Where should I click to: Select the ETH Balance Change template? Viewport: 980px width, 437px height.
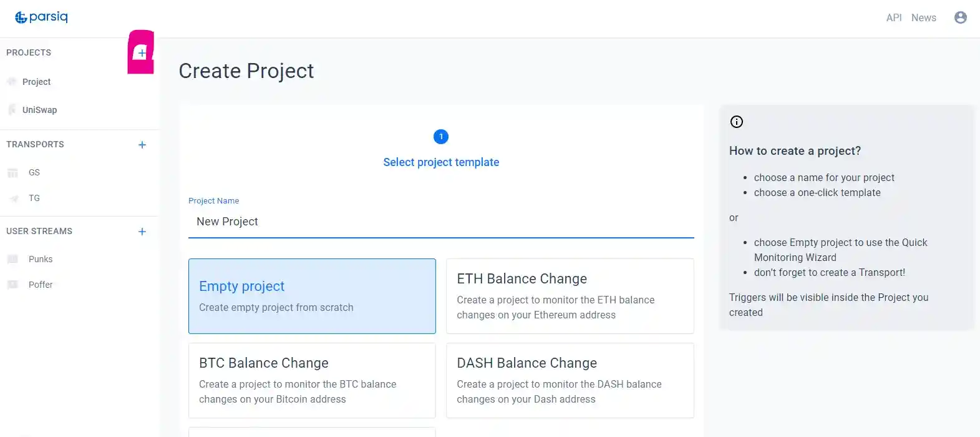click(x=569, y=296)
